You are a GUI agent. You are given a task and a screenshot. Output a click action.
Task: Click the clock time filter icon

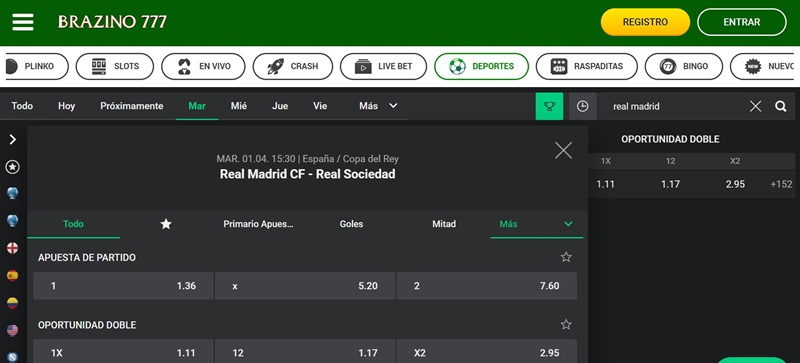coord(583,106)
